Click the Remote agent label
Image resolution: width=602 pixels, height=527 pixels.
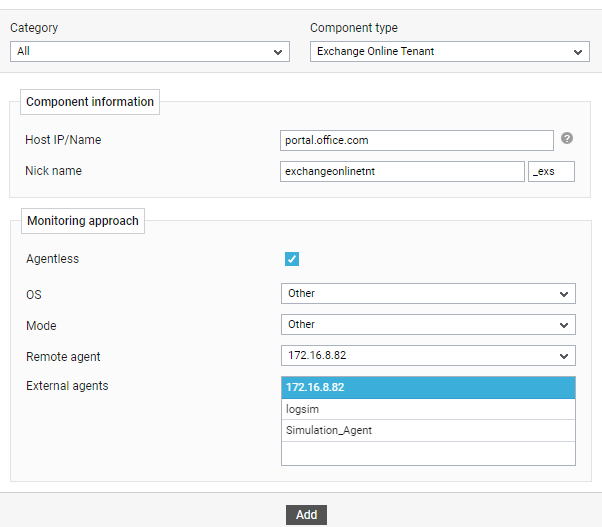(x=63, y=357)
